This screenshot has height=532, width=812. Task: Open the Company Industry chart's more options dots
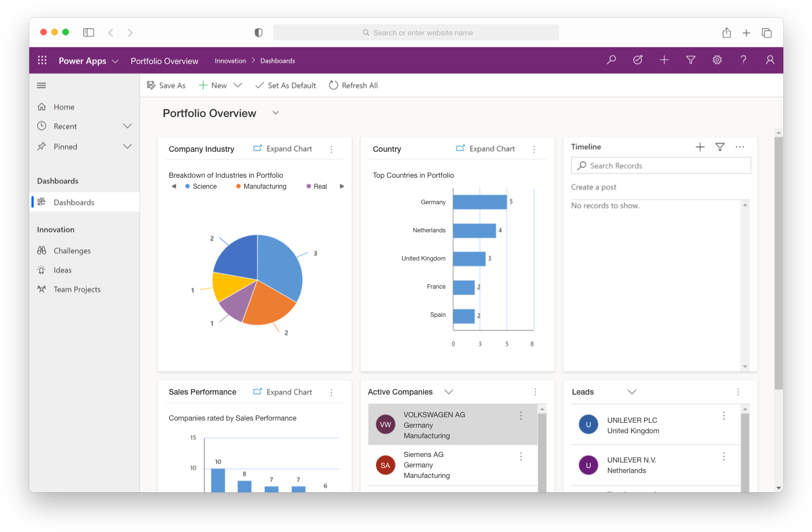pyautogui.click(x=332, y=150)
